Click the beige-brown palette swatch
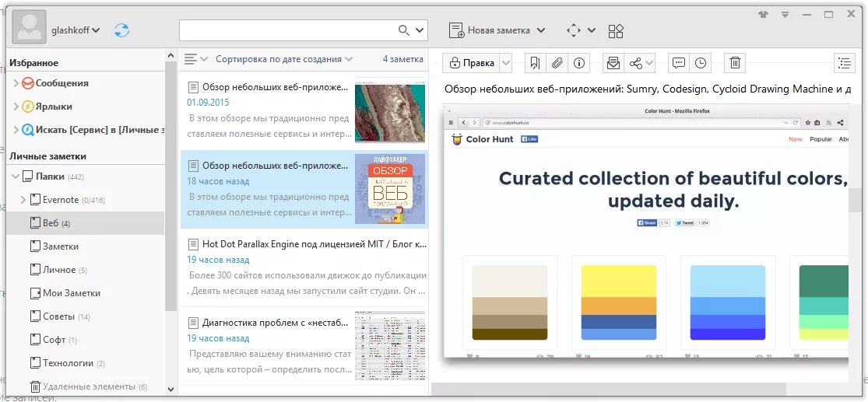This screenshot has width=868, height=402. pyautogui.click(x=510, y=302)
